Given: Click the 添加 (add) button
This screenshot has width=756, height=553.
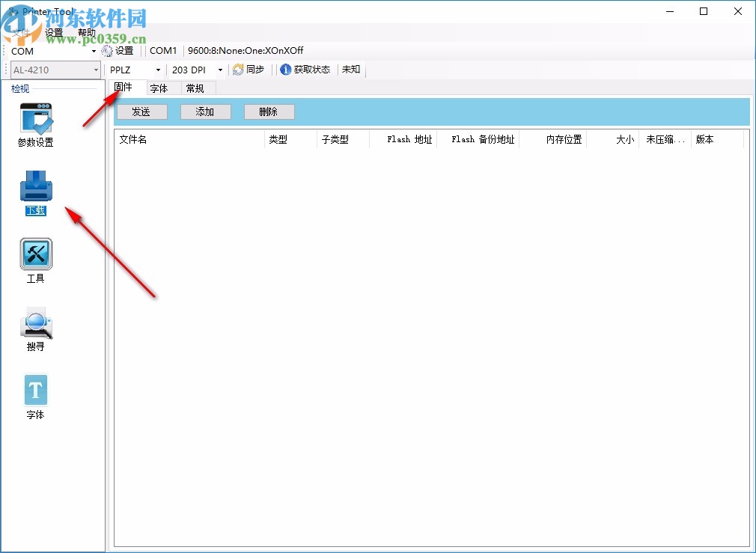Looking at the screenshot, I should (205, 111).
